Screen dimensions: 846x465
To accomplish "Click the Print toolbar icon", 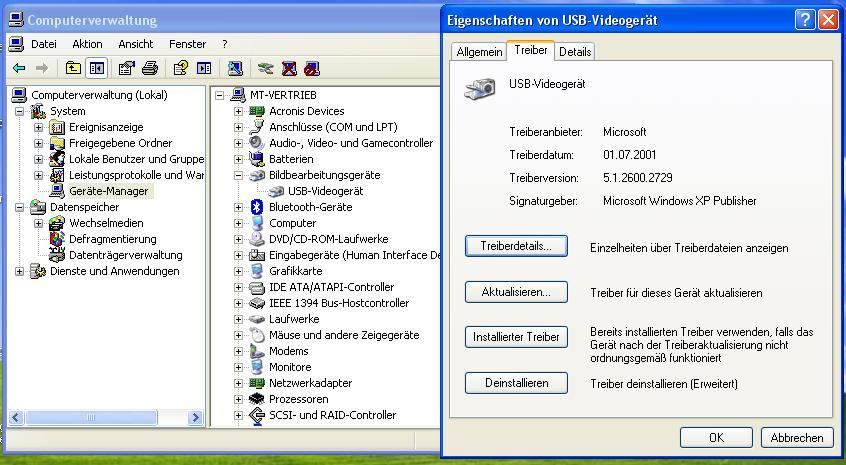I will pyautogui.click(x=150, y=68).
